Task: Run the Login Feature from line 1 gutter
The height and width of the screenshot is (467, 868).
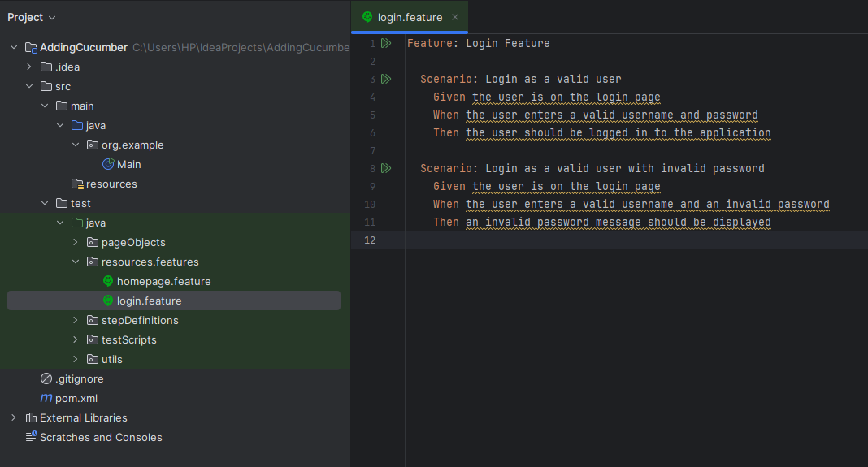Action: point(386,43)
